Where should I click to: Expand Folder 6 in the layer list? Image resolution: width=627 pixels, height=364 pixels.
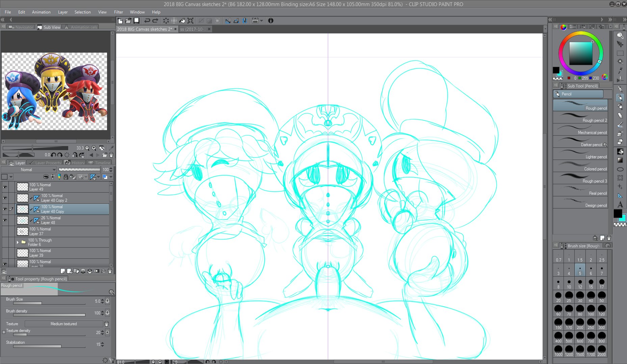click(18, 242)
